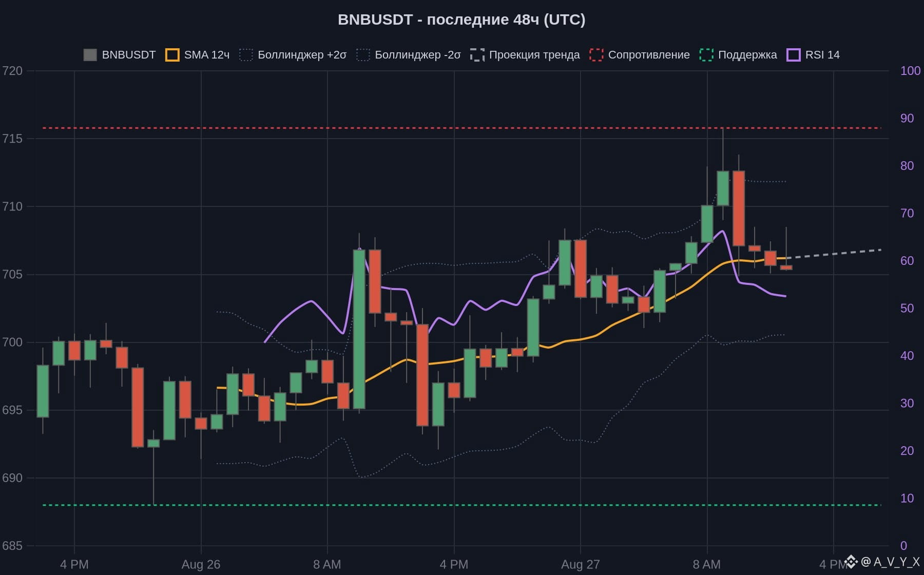This screenshot has height=575, width=924.
Task: Click the 715 price axis label
Action: [x=12, y=139]
